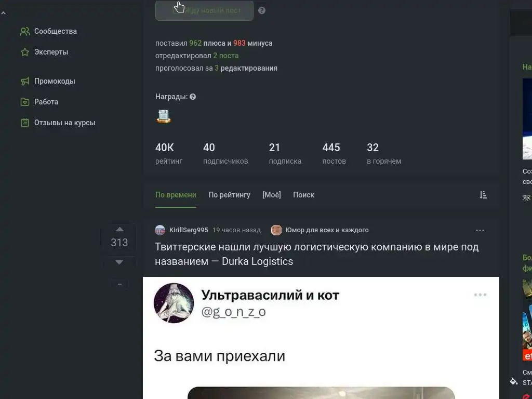Screen dimensions: 532x399
Task: Select the [Моё] tab
Action: [271, 195]
